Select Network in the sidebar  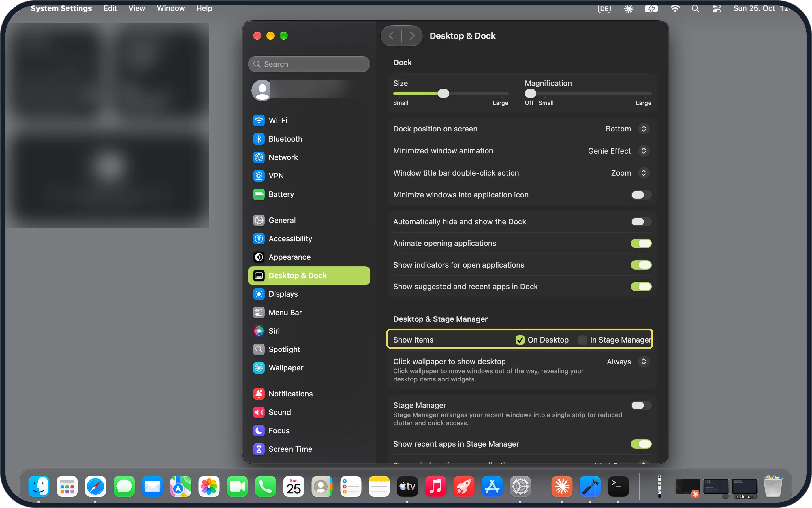pyautogui.click(x=309, y=157)
